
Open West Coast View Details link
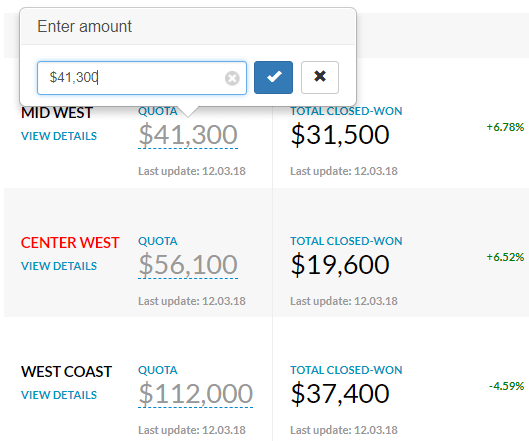pos(59,395)
